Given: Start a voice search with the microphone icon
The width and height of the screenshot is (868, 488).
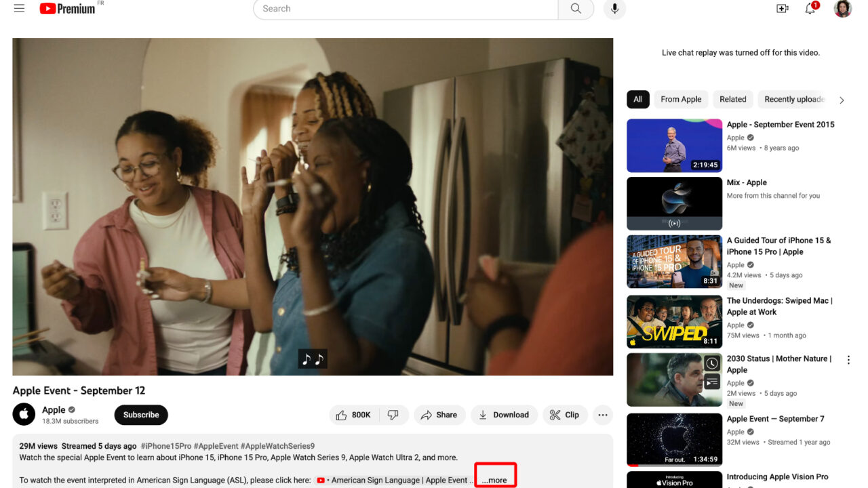Looking at the screenshot, I should [x=614, y=9].
